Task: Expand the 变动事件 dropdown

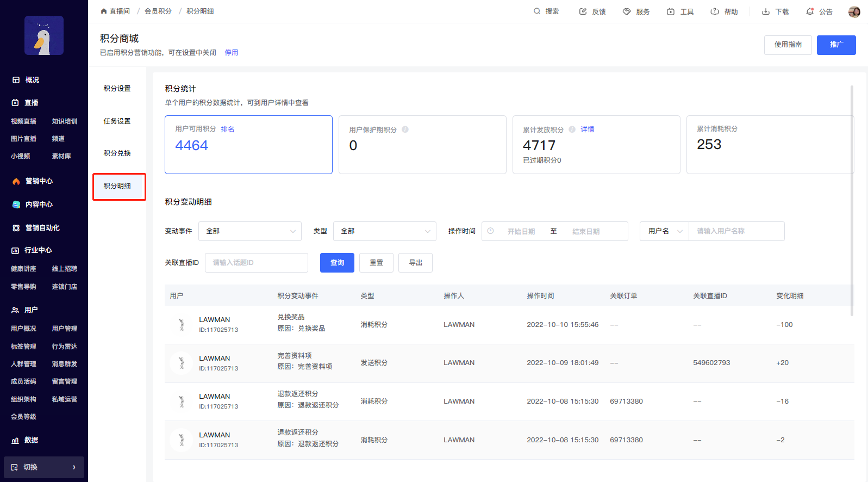Action: pyautogui.click(x=250, y=231)
